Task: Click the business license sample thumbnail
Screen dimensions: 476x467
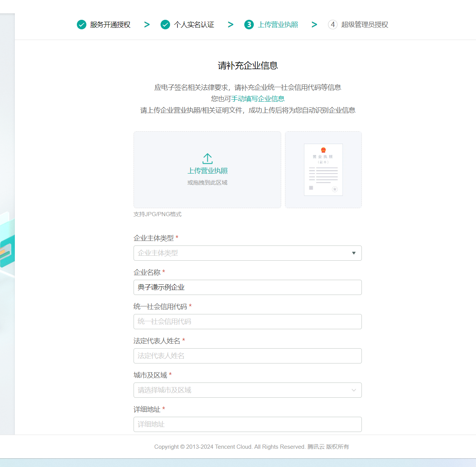Action: coord(323,170)
